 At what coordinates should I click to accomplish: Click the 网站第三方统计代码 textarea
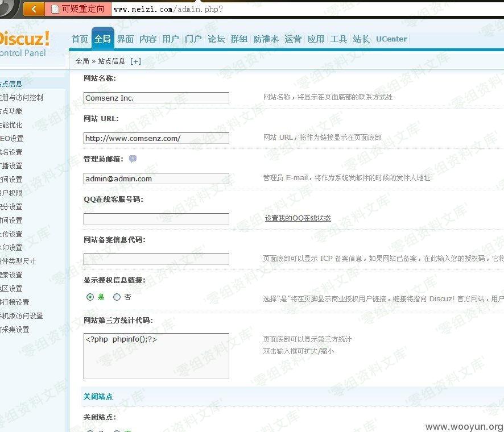(156, 356)
